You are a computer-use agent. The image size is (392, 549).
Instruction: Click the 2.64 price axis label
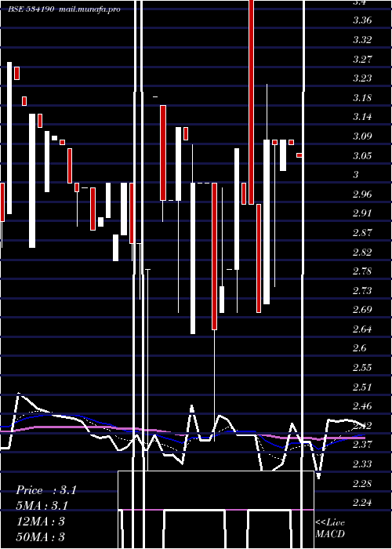tap(362, 329)
